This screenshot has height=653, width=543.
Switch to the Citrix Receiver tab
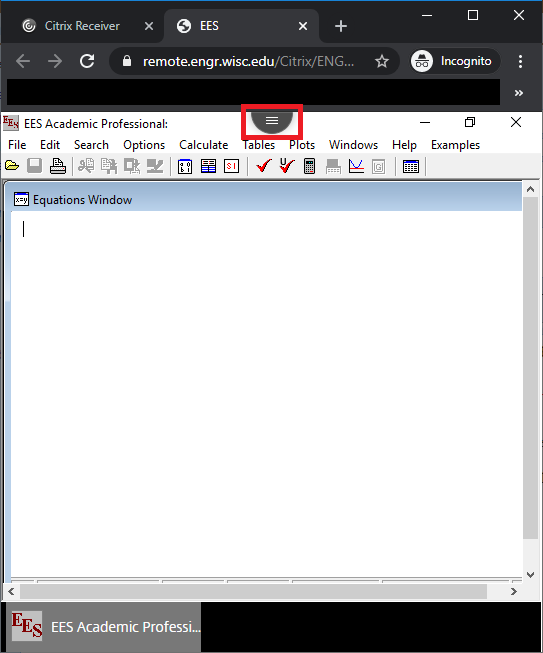coord(82,26)
